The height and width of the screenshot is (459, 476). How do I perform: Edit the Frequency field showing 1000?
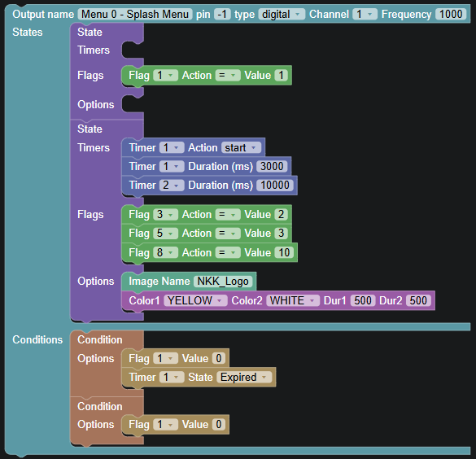click(451, 15)
